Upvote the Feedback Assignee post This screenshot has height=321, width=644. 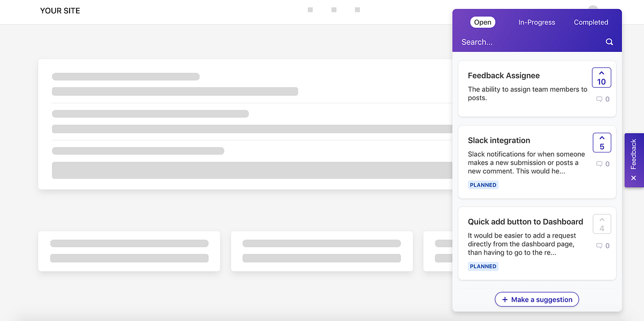[601, 78]
